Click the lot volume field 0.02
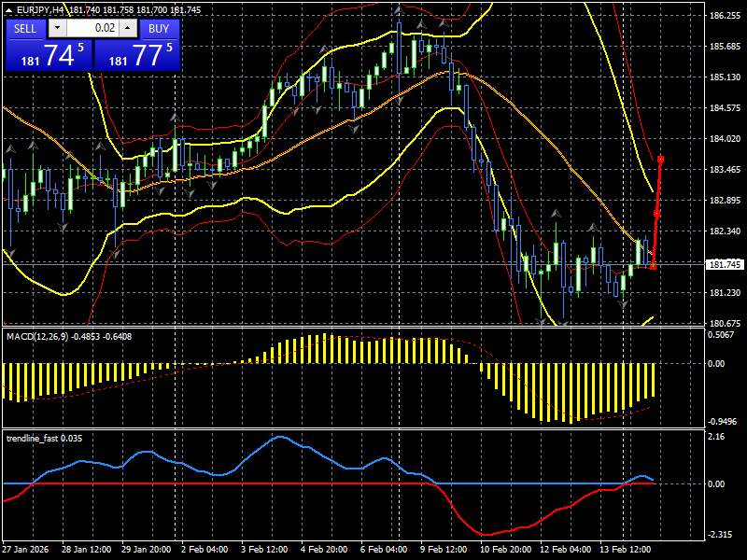747x560 pixels. 92,28
